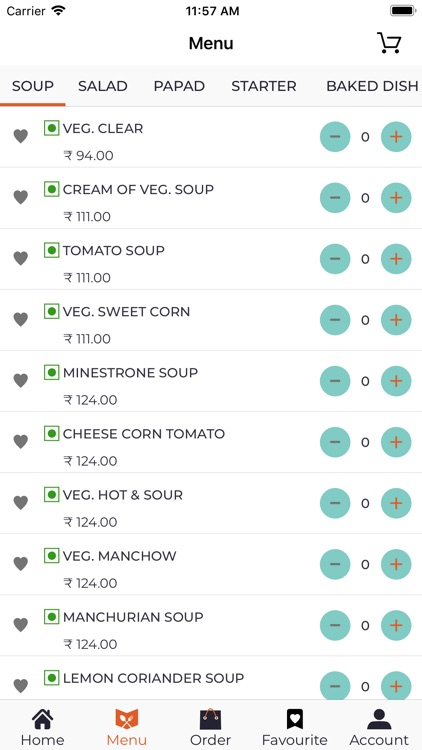Increase quantity of Cream of Veg. Soup
Screen dimensions: 422x750
pos(396,198)
